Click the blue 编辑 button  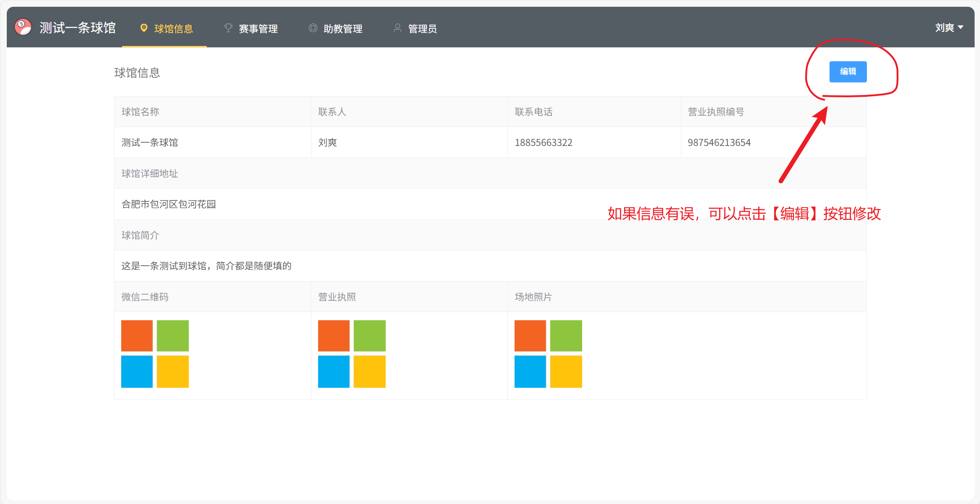point(848,72)
